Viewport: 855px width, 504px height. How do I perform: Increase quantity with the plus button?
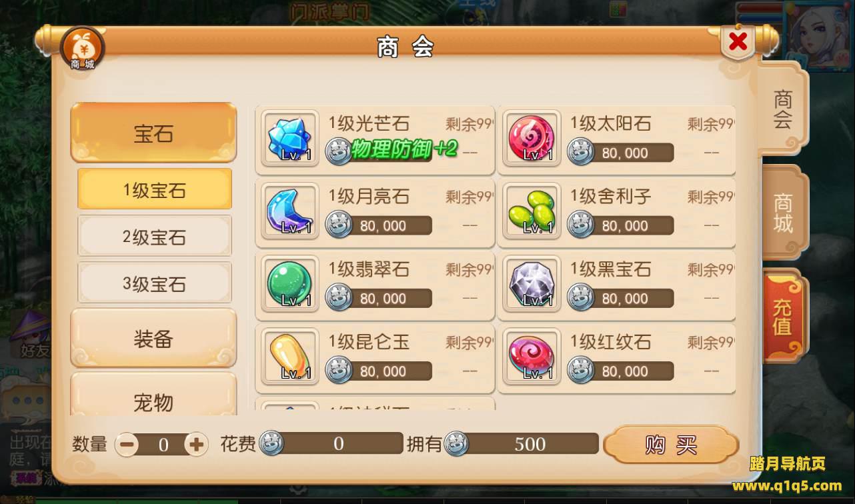click(196, 445)
